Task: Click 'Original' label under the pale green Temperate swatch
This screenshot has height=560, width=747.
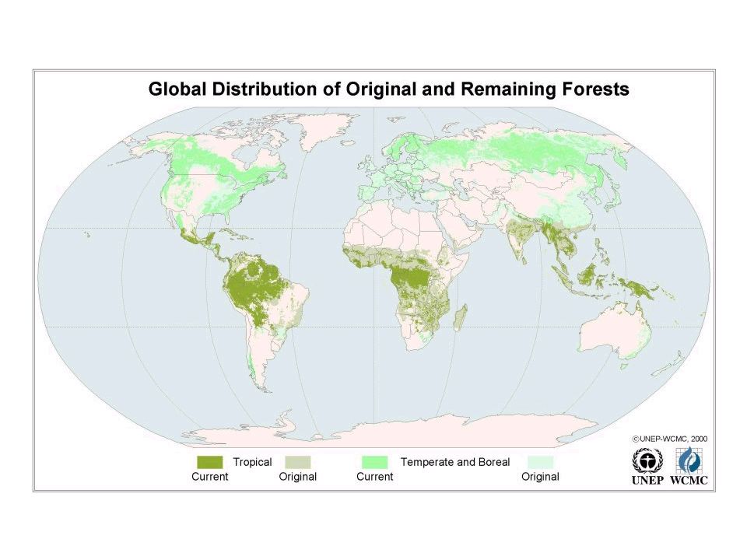Action: (540, 477)
